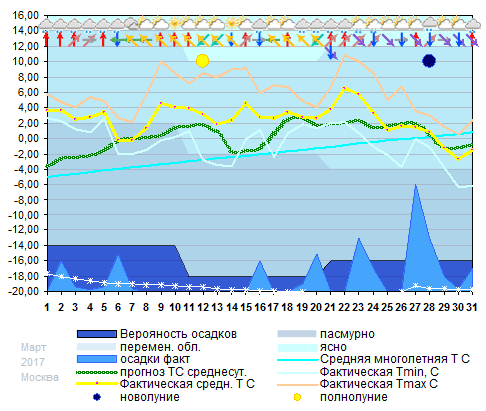
Task: Click the осадки факт legend color box
Action: [97, 359]
